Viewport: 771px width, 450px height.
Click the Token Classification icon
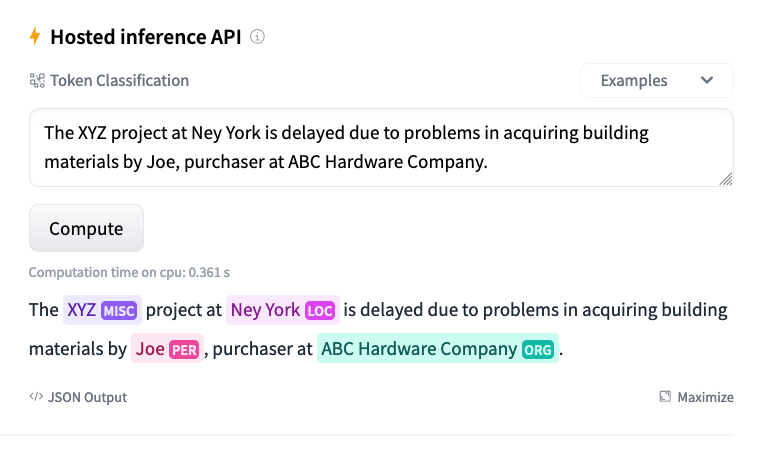click(x=37, y=81)
